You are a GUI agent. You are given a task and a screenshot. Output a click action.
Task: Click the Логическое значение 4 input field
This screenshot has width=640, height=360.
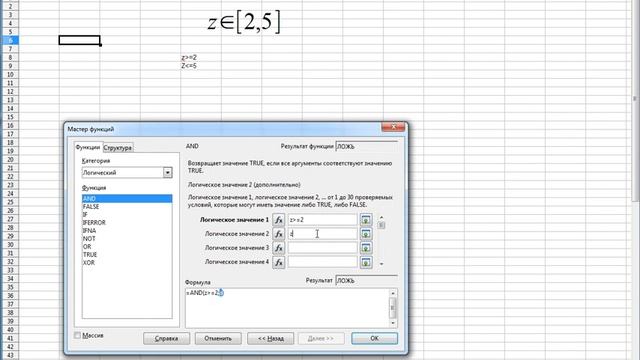click(x=322, y=262)
